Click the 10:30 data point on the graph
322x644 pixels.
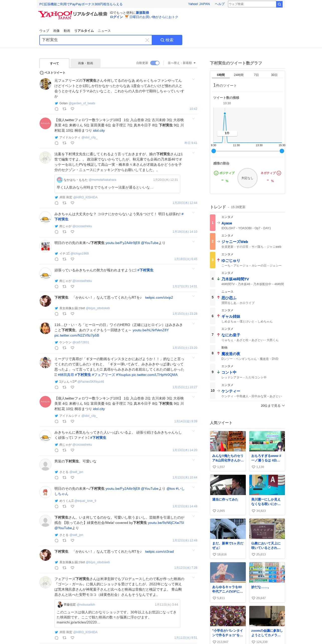coord(225,114)
